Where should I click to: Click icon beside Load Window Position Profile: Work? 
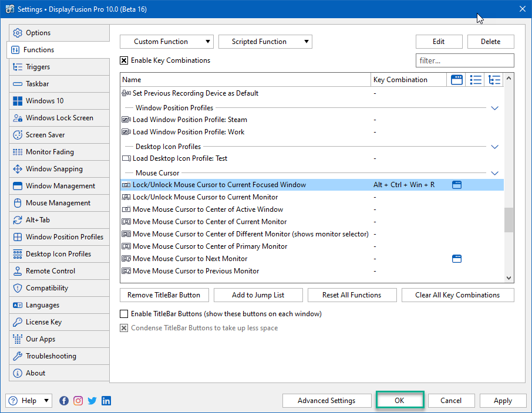point(126,132)
